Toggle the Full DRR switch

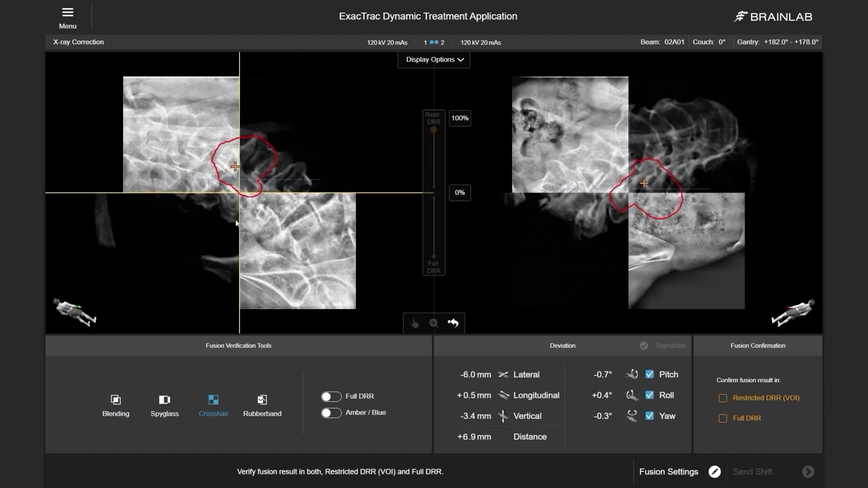click(x=331, y=396)
